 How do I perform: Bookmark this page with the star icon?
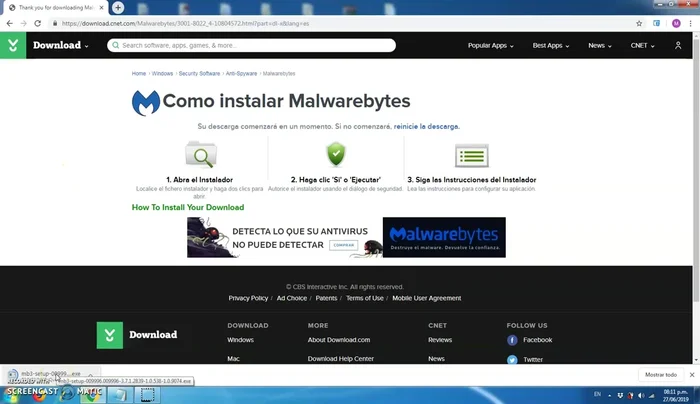pos(639,23)
